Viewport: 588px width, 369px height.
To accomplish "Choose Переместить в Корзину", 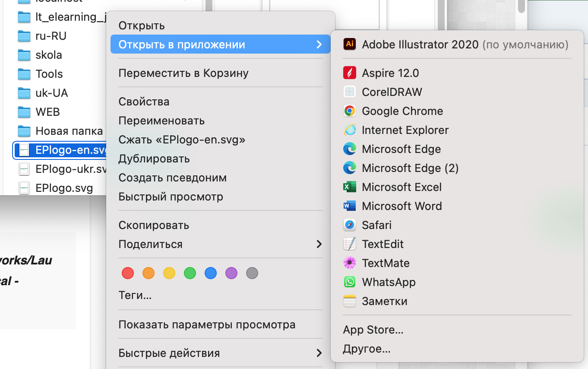I will tap(221, 73).
